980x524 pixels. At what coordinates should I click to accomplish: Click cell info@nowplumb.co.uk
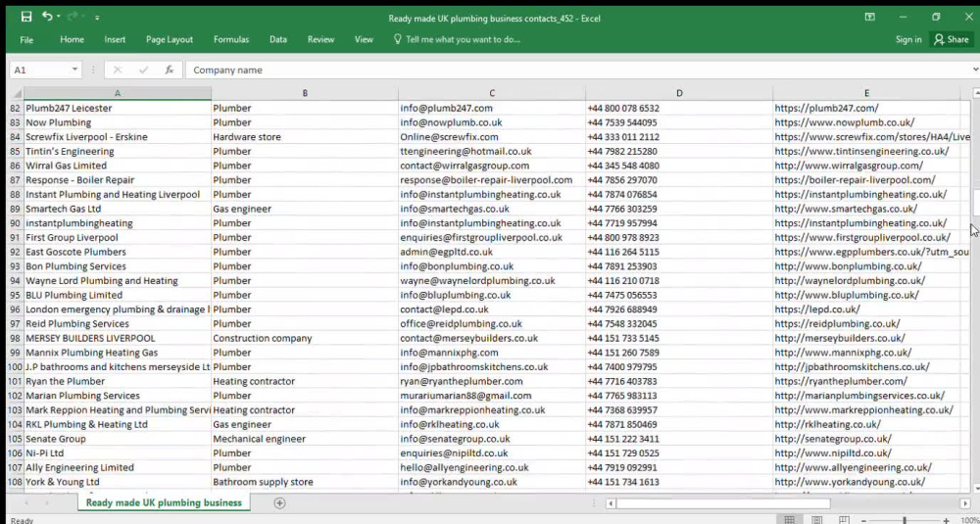492,122
